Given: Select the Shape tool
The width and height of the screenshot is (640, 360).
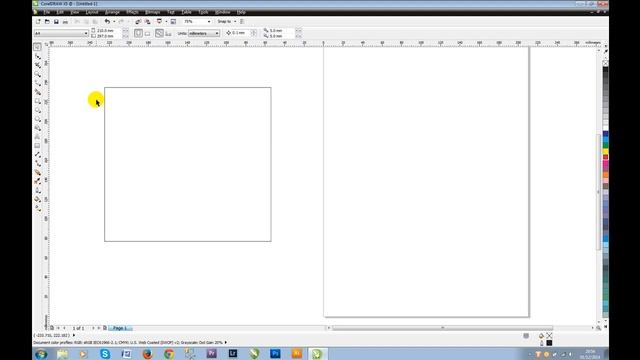Looking at the screenshot, I should pos(38,56).
